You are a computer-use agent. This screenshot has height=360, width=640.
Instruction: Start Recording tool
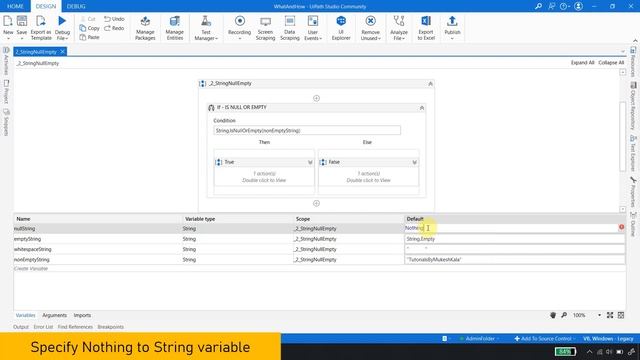click(x=240, y=27)
